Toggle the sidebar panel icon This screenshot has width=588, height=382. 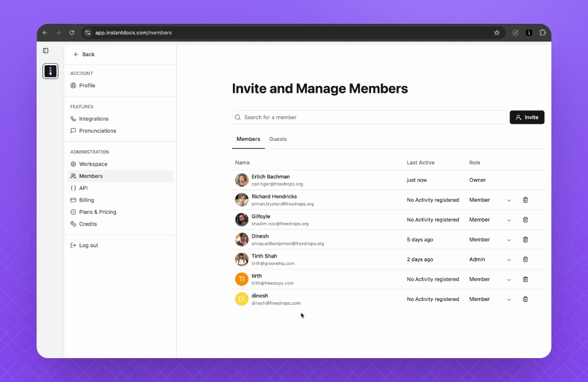[46, 50]
